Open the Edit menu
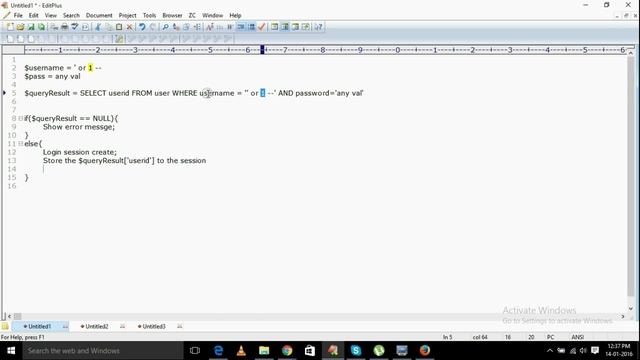The height and width of the screenshot is (360, 640). (x=33, y=15)
